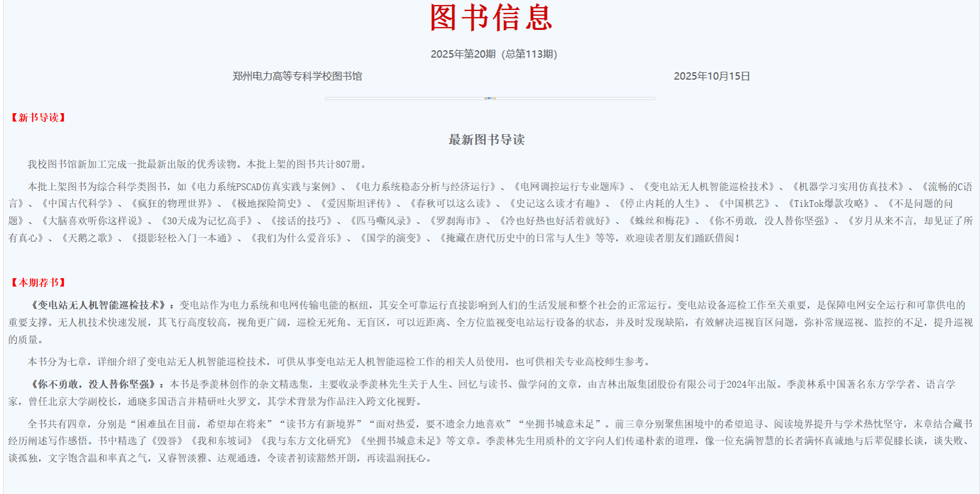Click the library name 郑州电力高等专科学校图书馆
This screenshot has width=980, height=494.
pos(297,76)
